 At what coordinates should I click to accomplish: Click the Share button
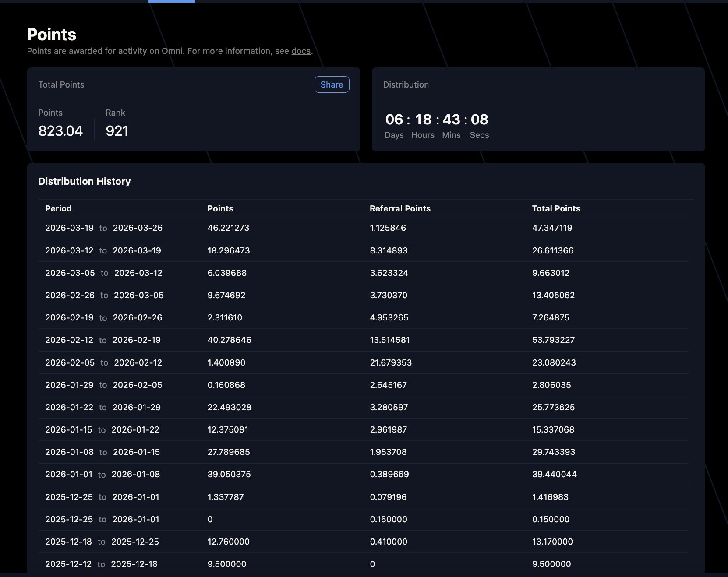pos(332,84)
